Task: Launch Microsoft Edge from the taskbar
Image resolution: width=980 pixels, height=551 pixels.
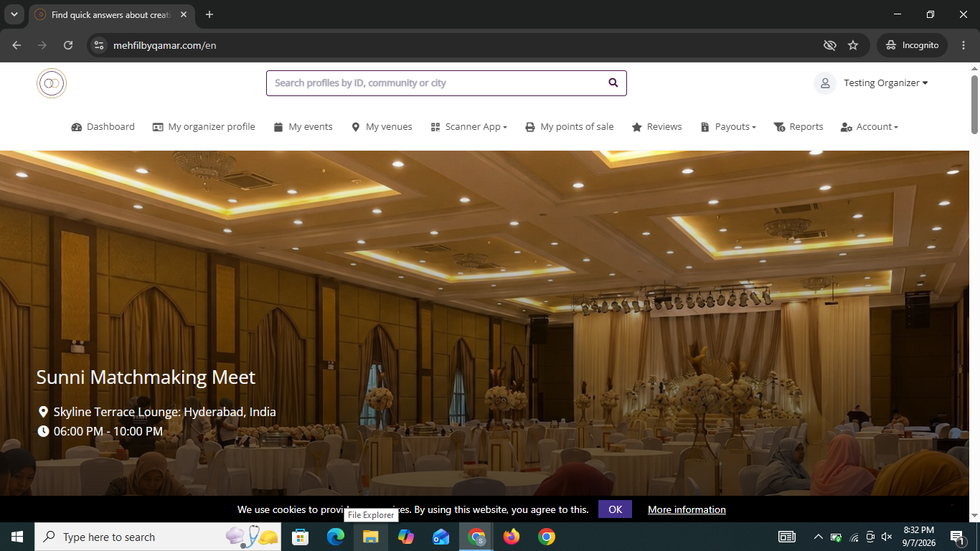Action: click(335, 537)
